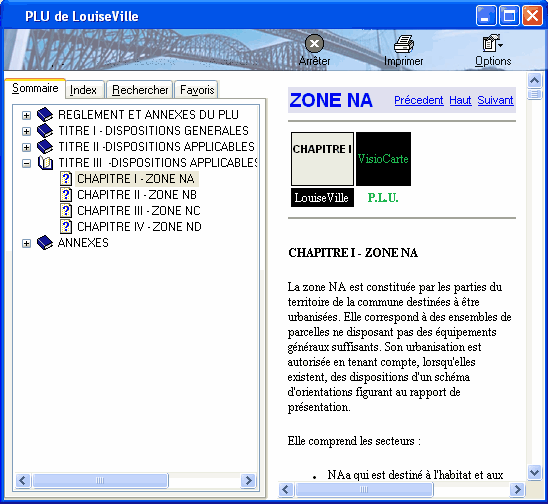The height and width of the screenshot is (504, 548).
Task: Switch to the Favoris tab
Action: click(x=197, y=90)
